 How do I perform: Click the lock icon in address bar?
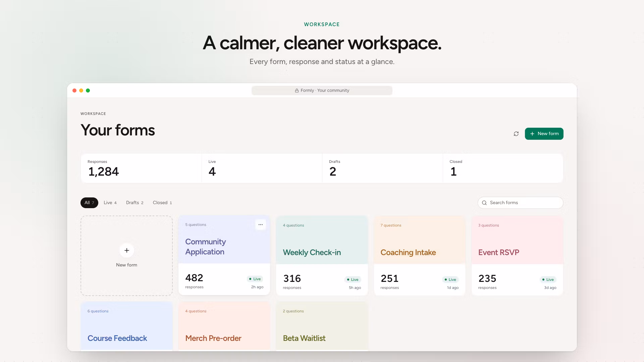tap(297, 90)
